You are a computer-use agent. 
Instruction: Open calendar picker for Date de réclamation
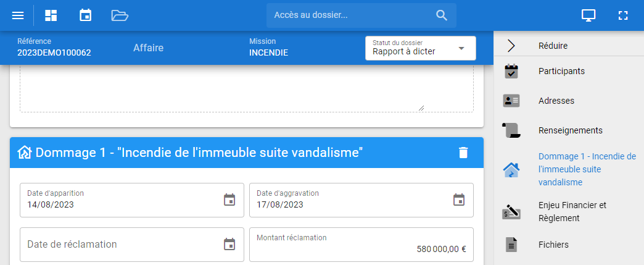click(x=229, y=244)
